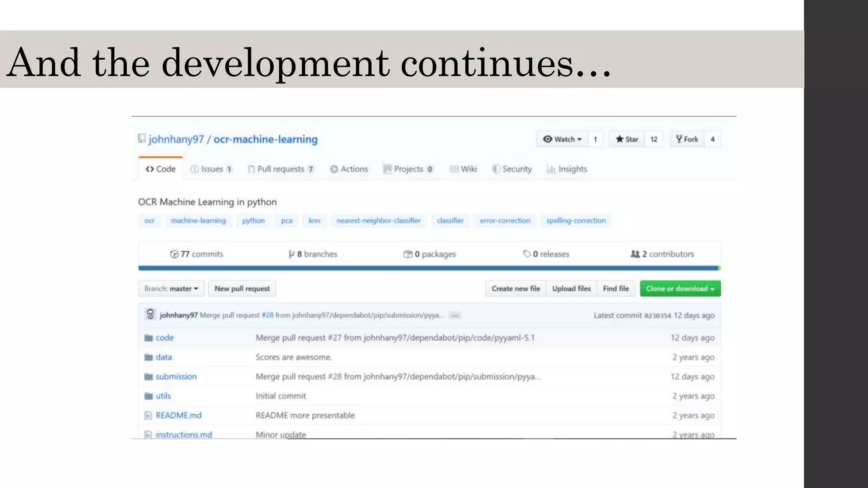
Task: Click the Find file button
Action: pos(616,288)
